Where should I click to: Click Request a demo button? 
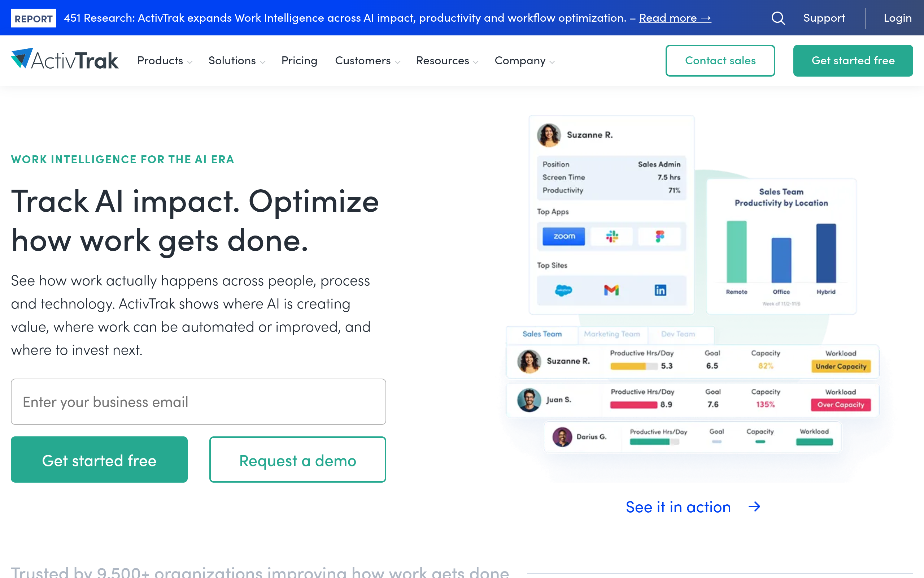(297, 460)
